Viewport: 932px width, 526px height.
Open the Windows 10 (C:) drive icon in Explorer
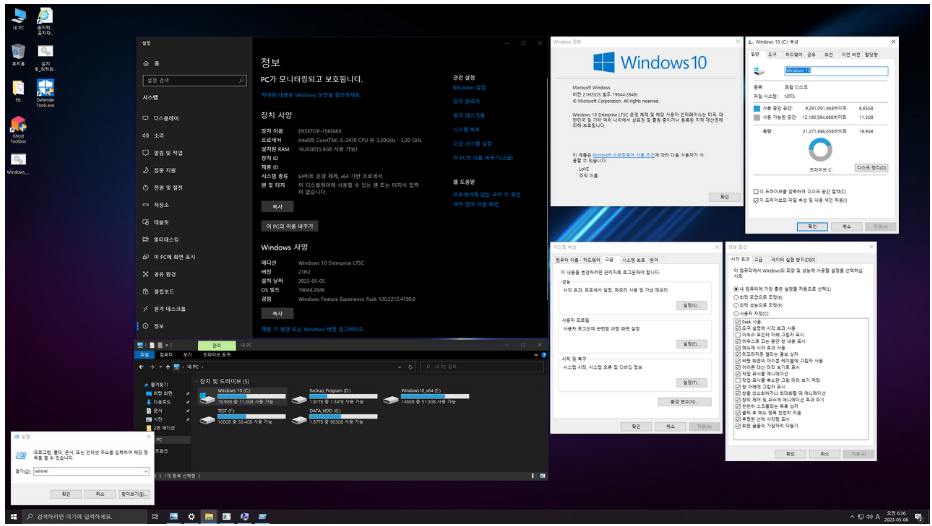pos(206,398)
